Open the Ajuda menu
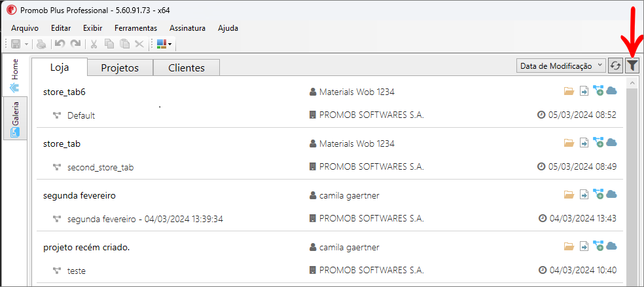644x287 pixels. (228, 28)
